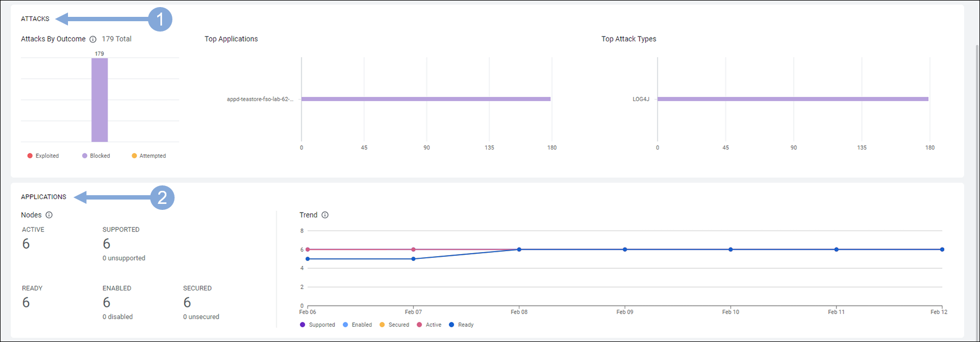This screenshot has width=980, height=342.
Task: Toggle Enabled series in Trend legend
Action: [357, 325]
